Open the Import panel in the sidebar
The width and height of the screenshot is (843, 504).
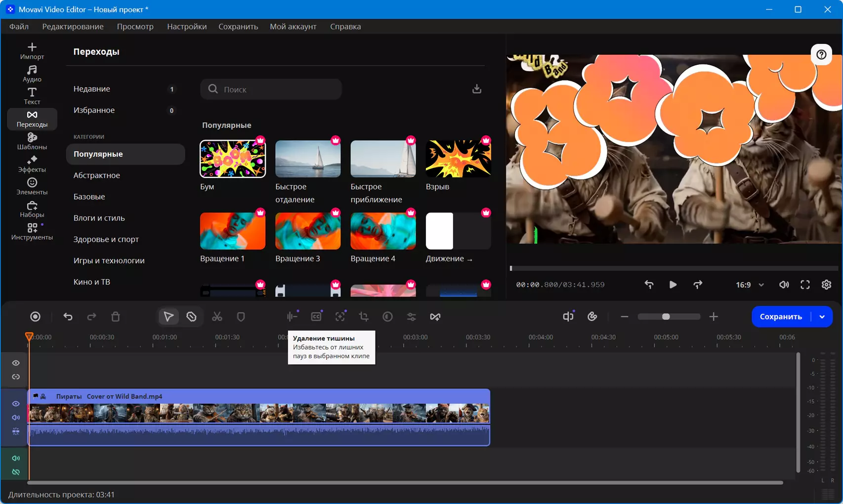click(32, 51)
